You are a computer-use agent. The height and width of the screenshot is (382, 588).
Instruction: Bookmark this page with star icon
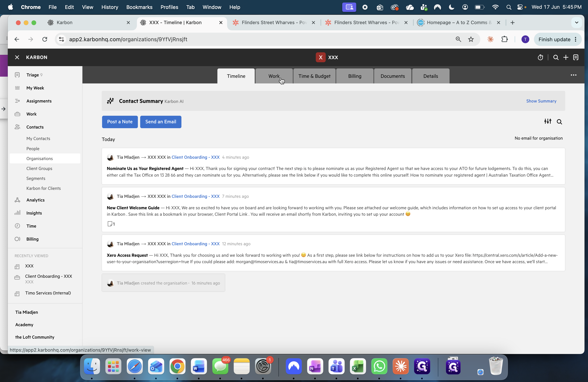click(471, 39)
